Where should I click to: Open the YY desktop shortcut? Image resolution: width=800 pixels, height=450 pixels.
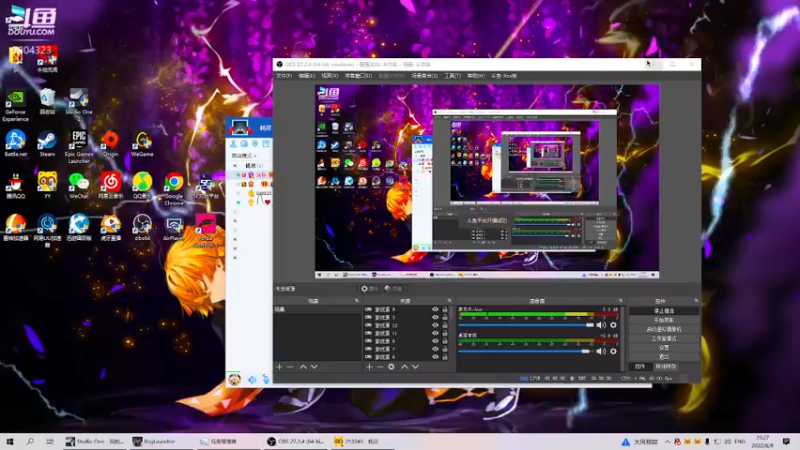[47, 185]
